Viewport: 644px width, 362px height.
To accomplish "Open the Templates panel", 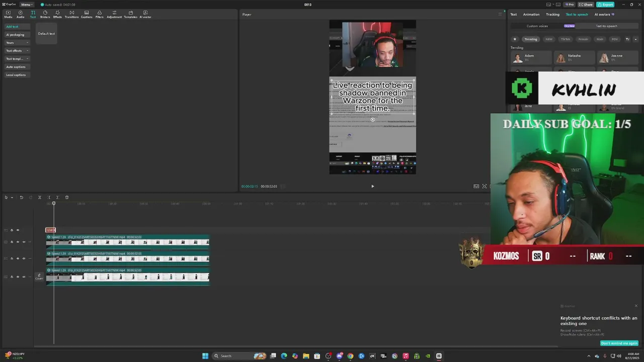I will pyautogui.click(x=130, y=14).
